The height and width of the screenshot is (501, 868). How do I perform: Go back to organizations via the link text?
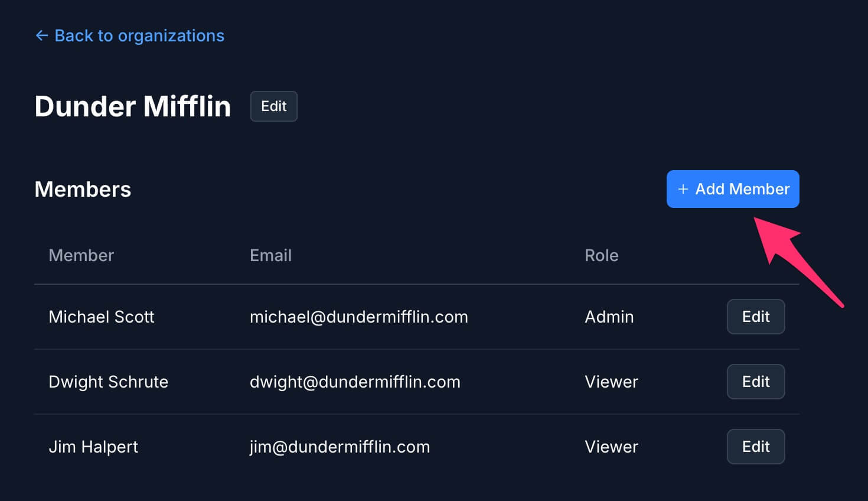point(139,36)
